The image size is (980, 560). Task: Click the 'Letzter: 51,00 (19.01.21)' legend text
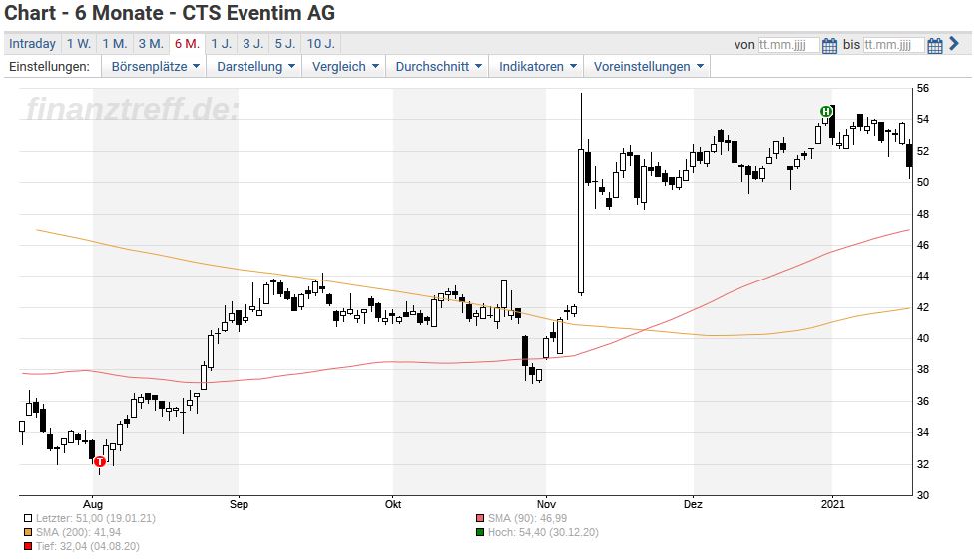point(96,518)
